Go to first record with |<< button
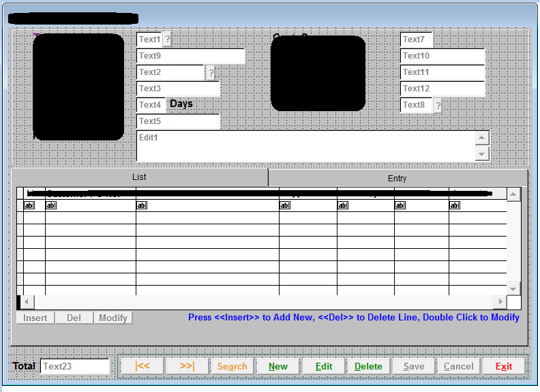Viewport: 540px width, 392px height. click(x=142, y=366)
